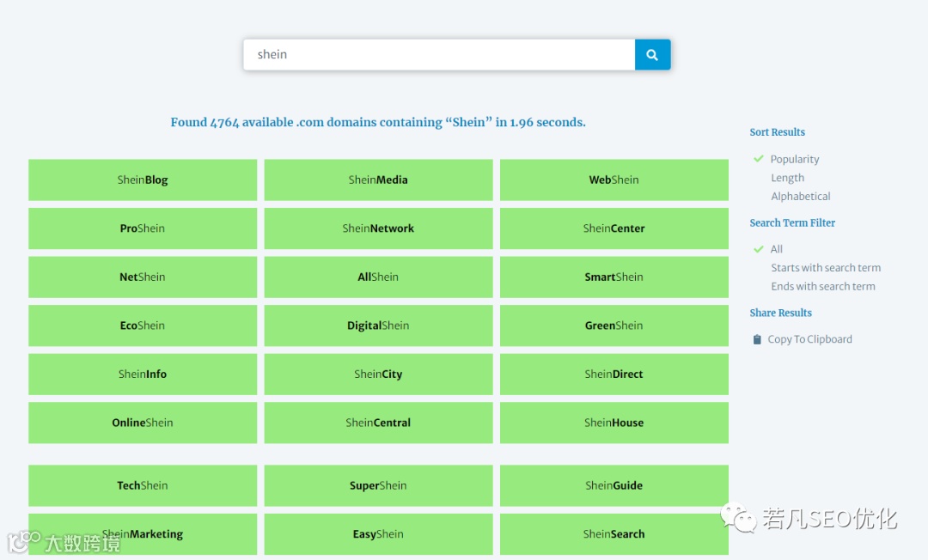This screenshot has height=560, width=928.
Task: Filter to Starts with search term
Action: pyautogui.click(x=826, y=268)
